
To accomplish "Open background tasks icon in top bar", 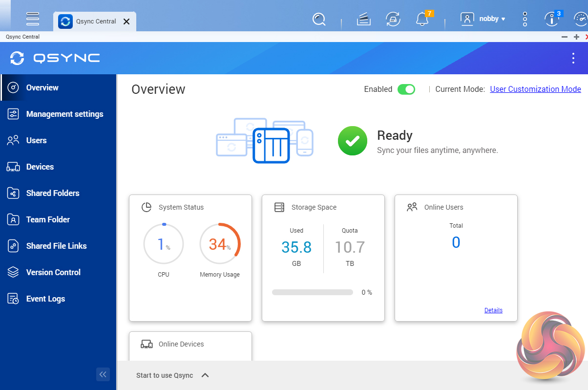I will 363,20.
